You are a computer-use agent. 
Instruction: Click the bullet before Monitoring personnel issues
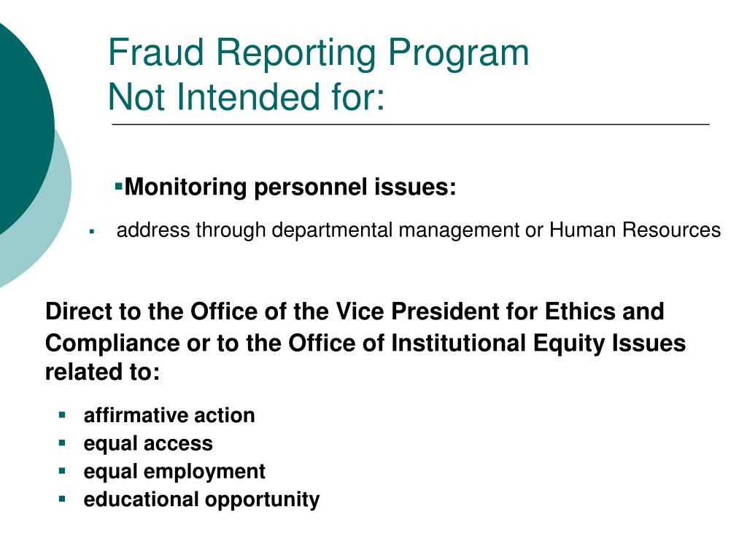(119, 185)
